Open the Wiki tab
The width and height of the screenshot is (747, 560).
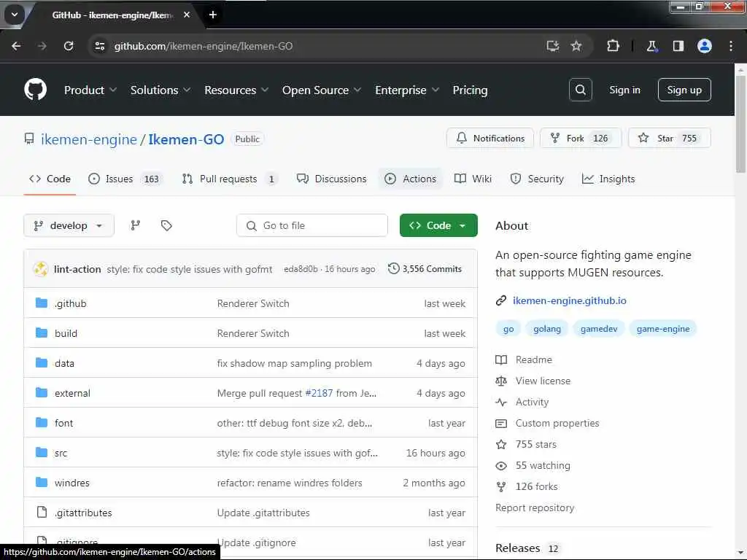coord(473,179)
